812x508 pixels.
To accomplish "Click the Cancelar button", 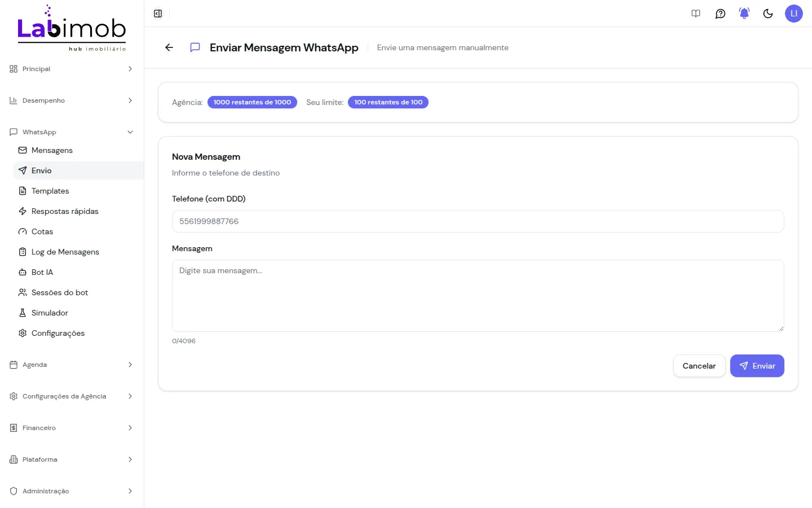I will pos(699,366).
